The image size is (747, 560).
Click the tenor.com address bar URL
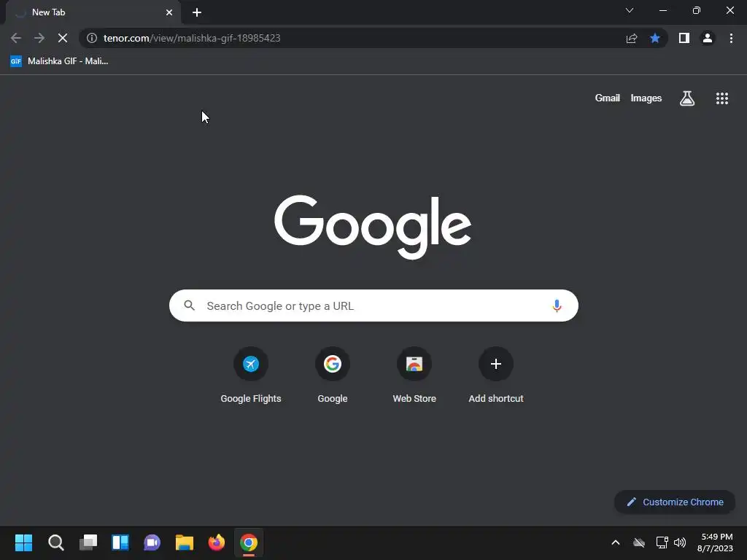click(192, 38)
